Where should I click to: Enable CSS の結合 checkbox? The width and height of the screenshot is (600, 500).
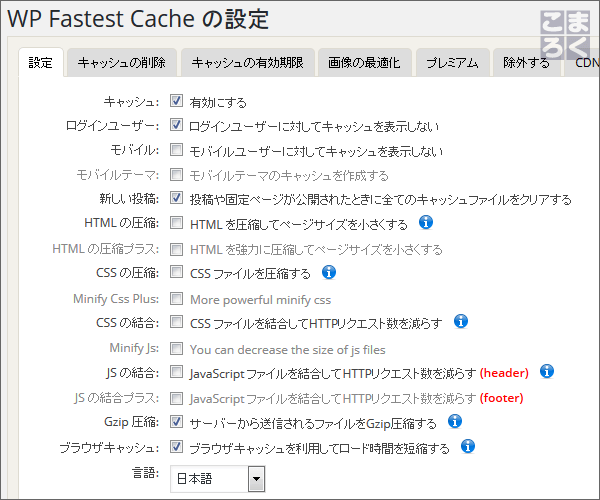pos(176,322)
